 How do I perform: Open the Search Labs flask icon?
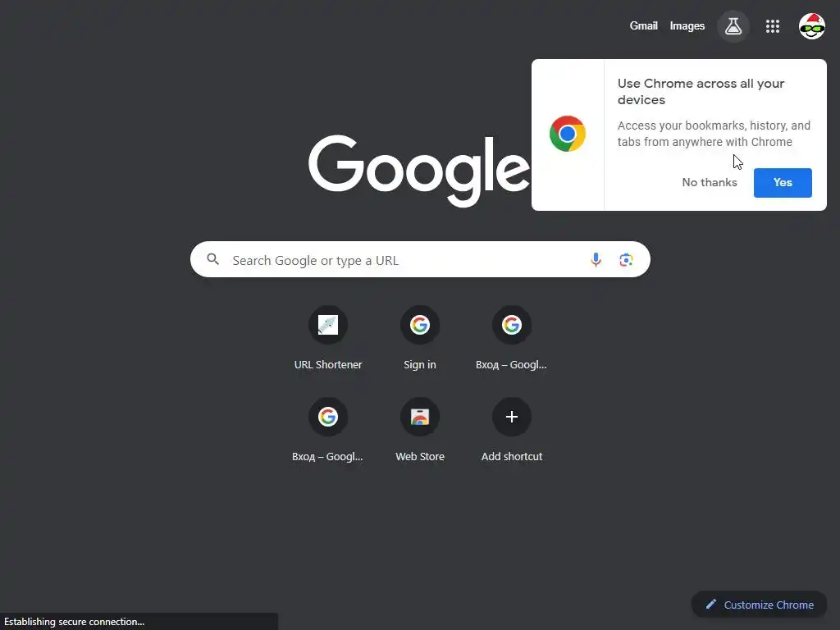click(733, 25)
